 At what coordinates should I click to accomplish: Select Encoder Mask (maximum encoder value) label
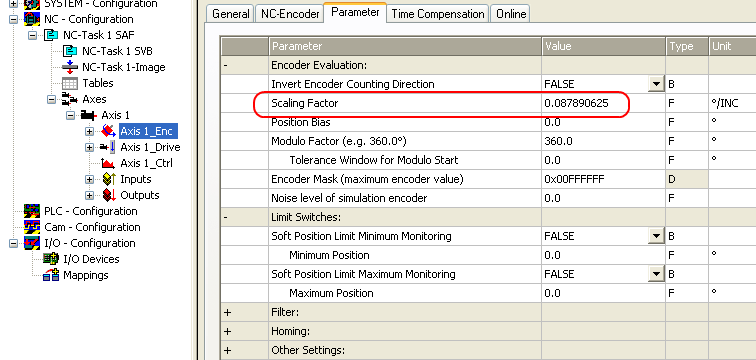pos(367,179)
